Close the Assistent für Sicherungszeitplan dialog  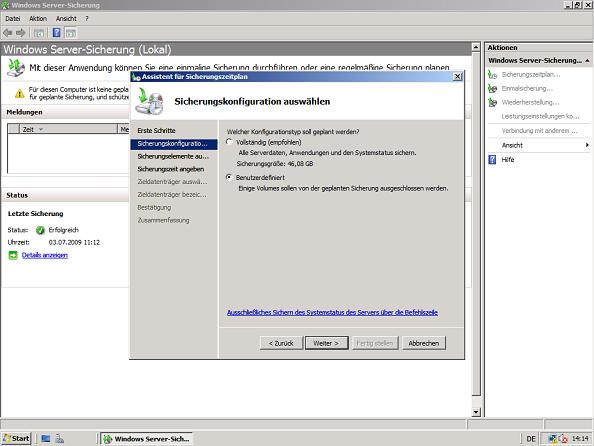tap(457, 77)
